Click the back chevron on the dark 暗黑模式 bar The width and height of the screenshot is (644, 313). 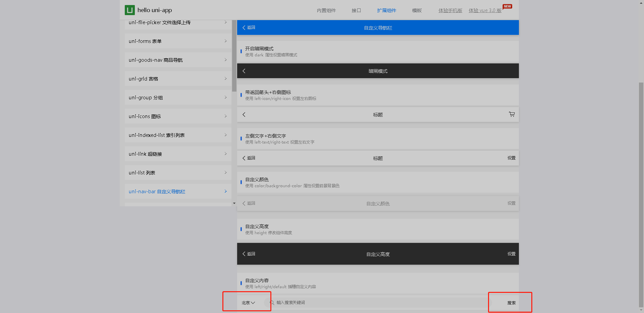[244, 71]
